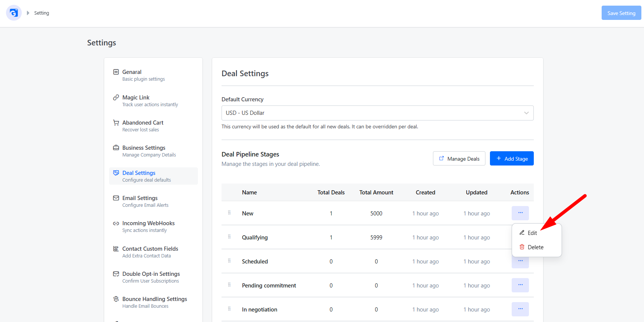
Task: Click the breadcrumb arrow before Setting
Action: [x=28, y=13]
